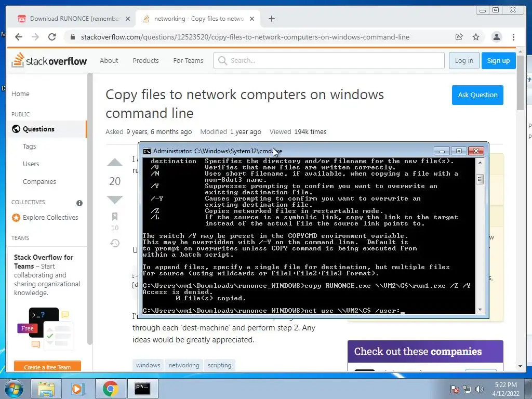Viewport: 532px width, 399px height.
Task: Bookmark this page with the star
Action: coord(476,37)
